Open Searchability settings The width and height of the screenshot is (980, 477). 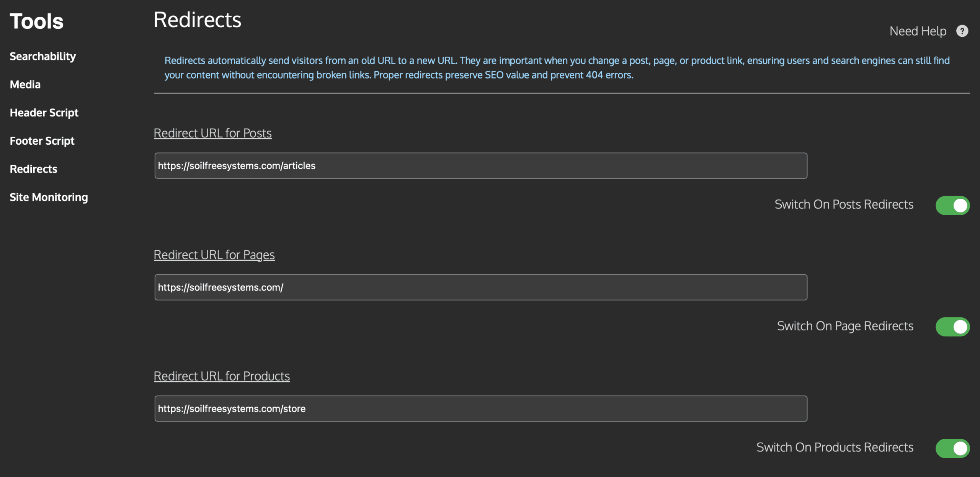click(x=43, y=56)
